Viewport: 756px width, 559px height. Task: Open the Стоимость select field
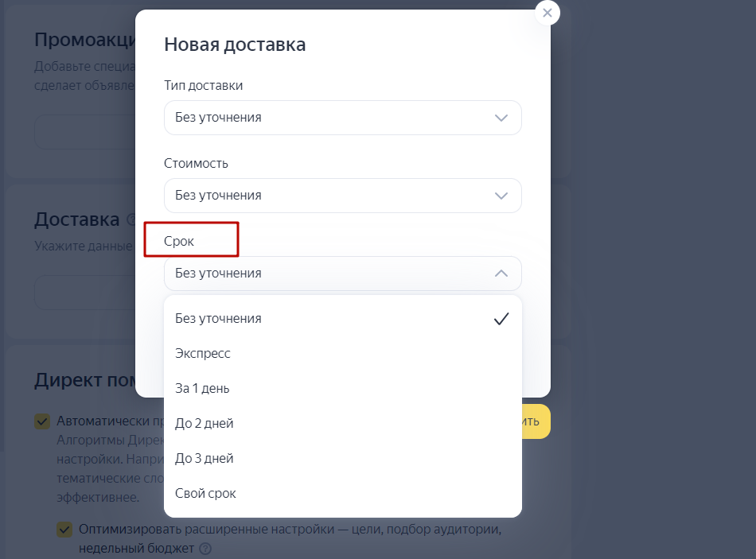pyautogui.click(x=343, y=196)
